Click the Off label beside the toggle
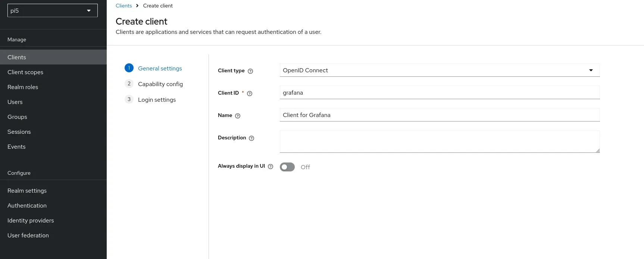The width and height of the screenshot is (644, 259). 305,167
